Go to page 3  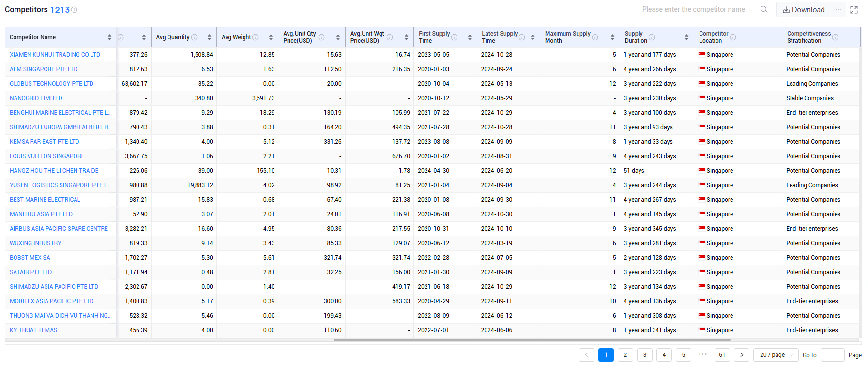(645, 355)
